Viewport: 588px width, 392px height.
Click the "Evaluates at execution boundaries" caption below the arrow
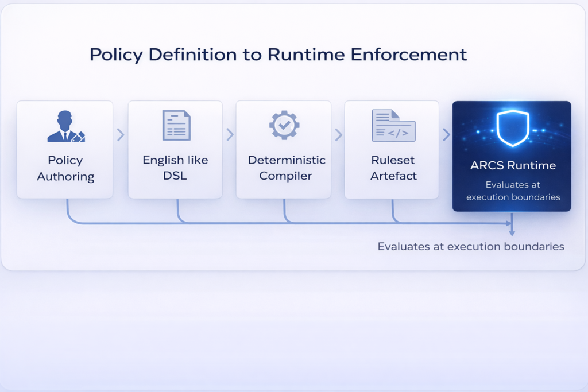(471, 247)
